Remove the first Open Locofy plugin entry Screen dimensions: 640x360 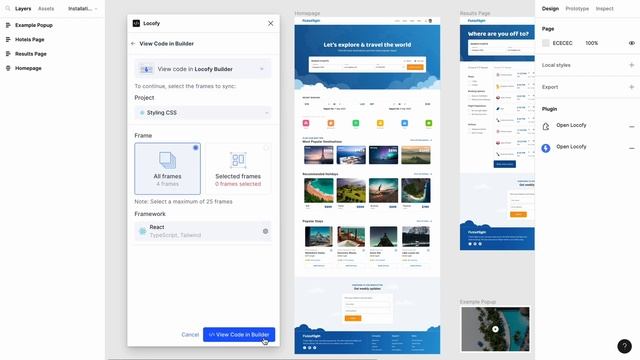tap(631, 127)
